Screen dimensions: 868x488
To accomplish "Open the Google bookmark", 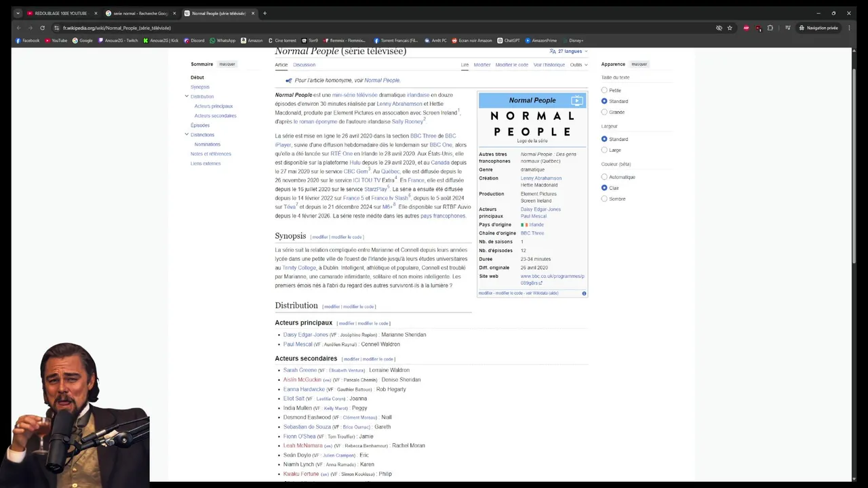I will [83, 40].
